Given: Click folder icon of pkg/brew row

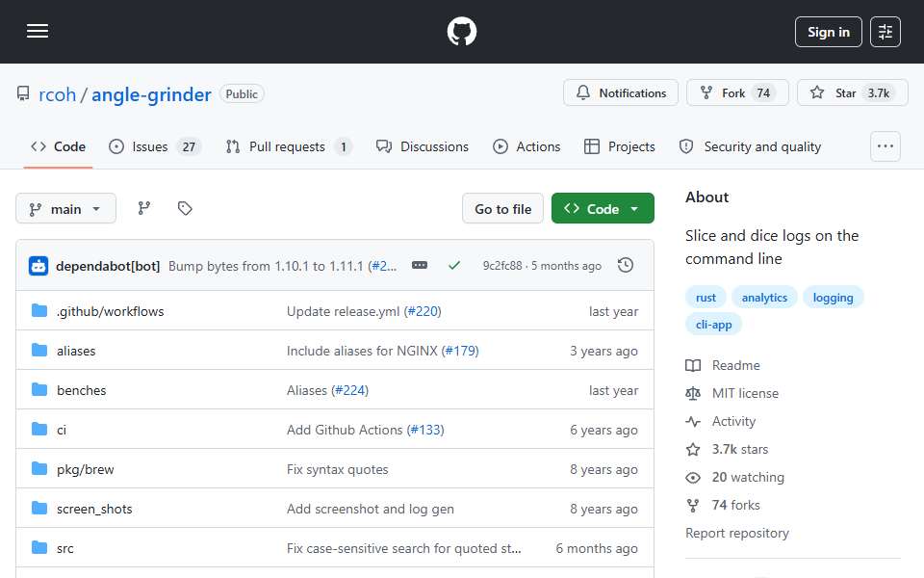Looking at the screenshot, I should (38, 468).
